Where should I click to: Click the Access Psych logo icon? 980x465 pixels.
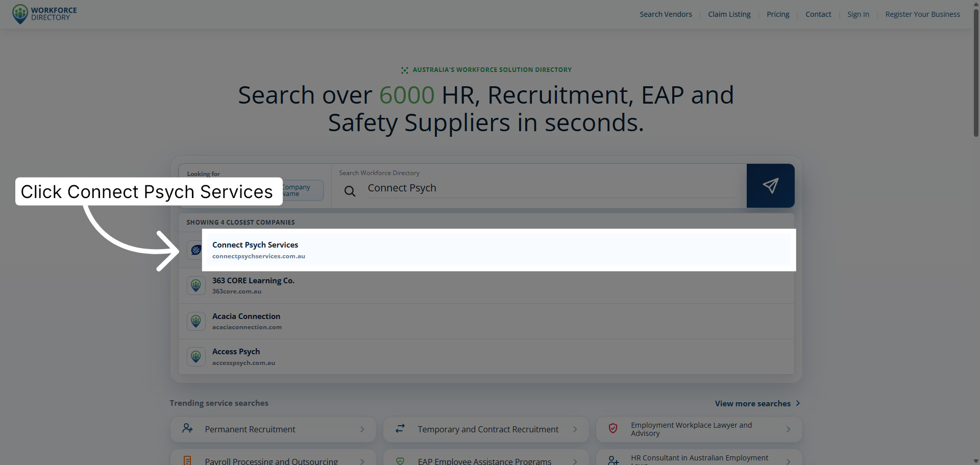point(196,356)
